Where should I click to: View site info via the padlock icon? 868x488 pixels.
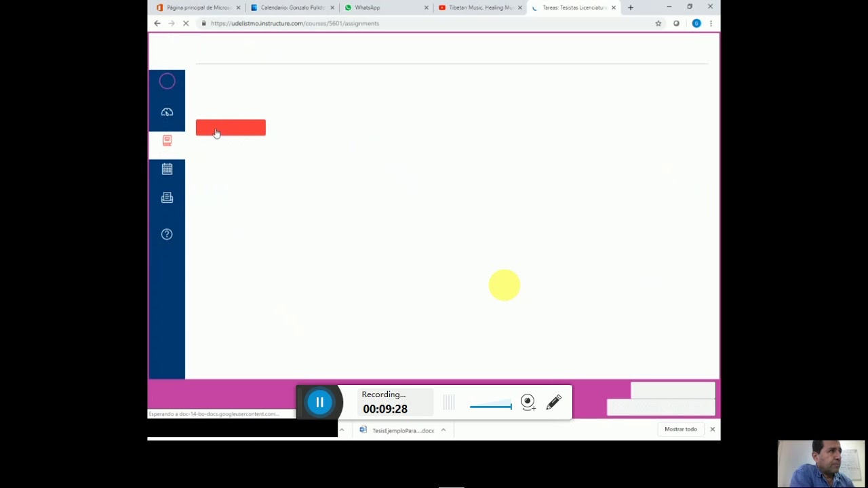coord(203,23)
